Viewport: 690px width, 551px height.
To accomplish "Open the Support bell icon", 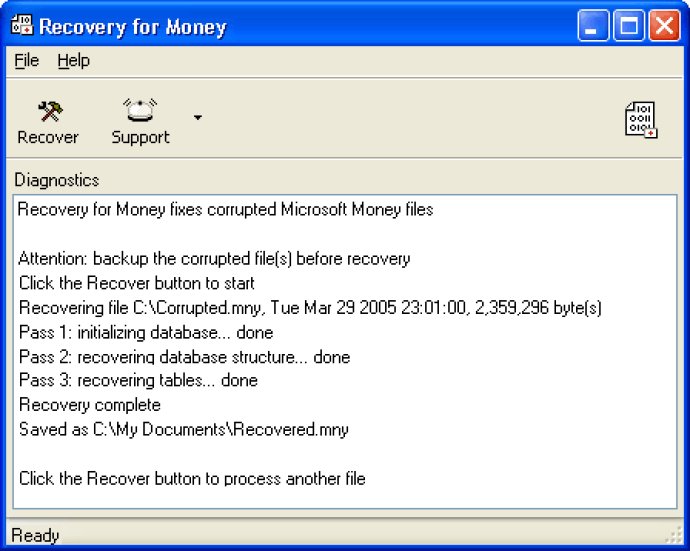I will [x=140, y=110].
